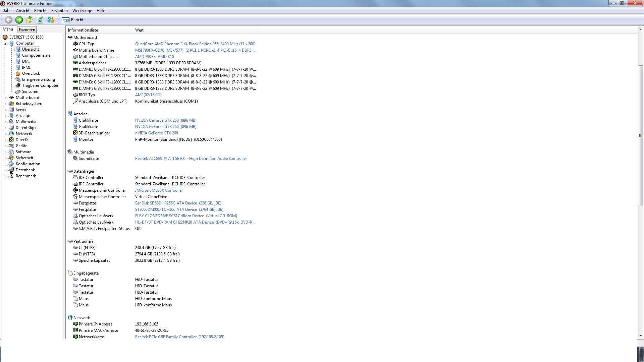The image size is (644, 362).
Task: Click the Multimedia icon in the tree
Action: click(x=11, y=122)
